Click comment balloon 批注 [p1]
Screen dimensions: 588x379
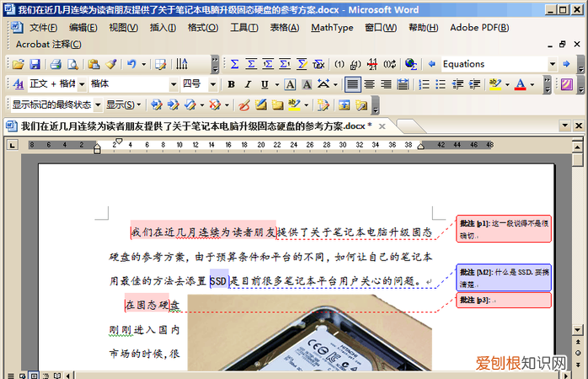504,229
